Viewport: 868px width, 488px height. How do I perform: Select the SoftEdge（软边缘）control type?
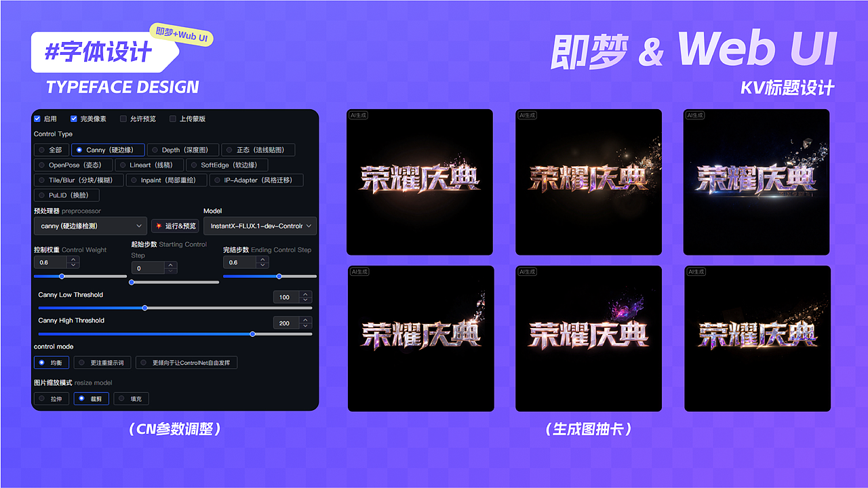226,165
